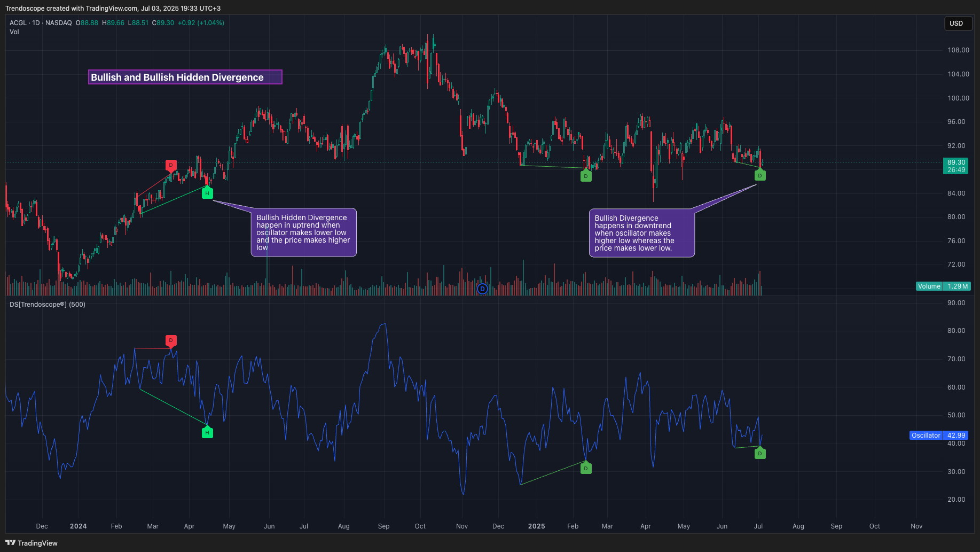This screenshot has height=552, width=980.
Task: Click the red D marker on price chart
Action: [x=171, y=165]
